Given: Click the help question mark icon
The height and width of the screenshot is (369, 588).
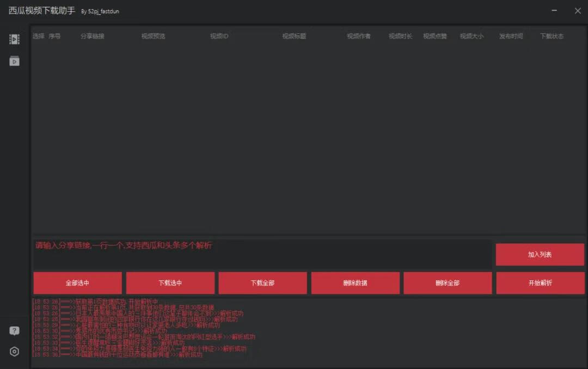Looking at the screenshot, I should (14, 331).
